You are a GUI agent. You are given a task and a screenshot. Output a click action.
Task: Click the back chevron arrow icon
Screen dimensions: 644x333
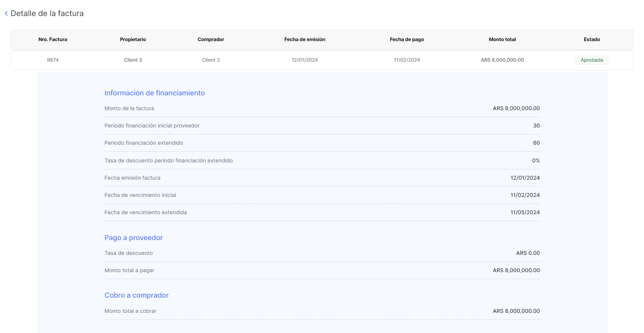[x=6, y=14]
